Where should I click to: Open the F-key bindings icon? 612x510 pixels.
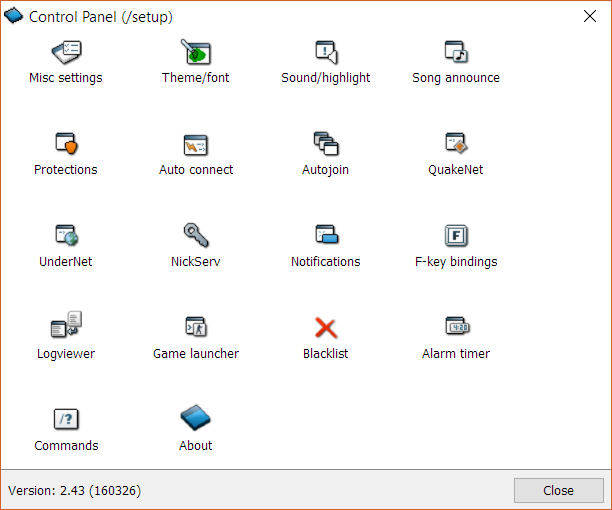[456, 235]
